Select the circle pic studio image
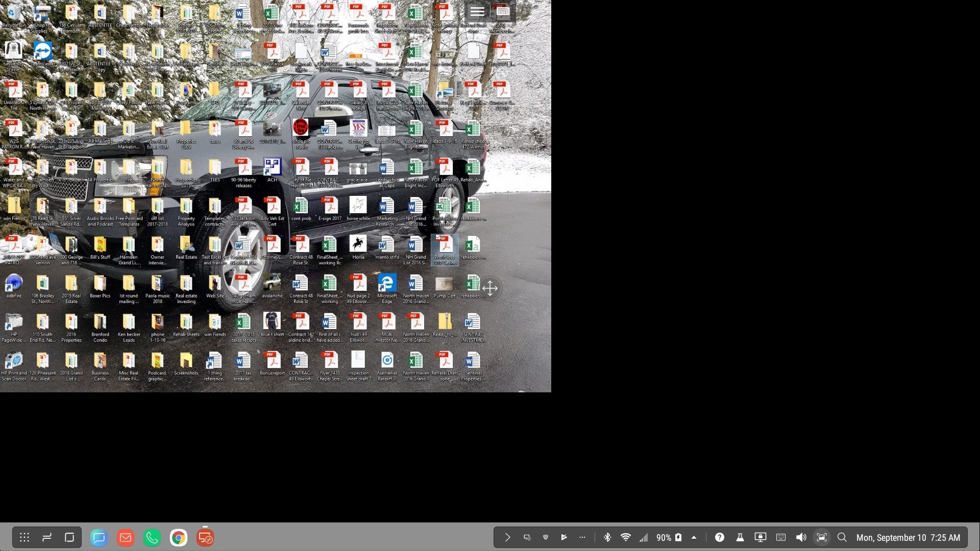The image size is (980, 551). tap(301, 134)
